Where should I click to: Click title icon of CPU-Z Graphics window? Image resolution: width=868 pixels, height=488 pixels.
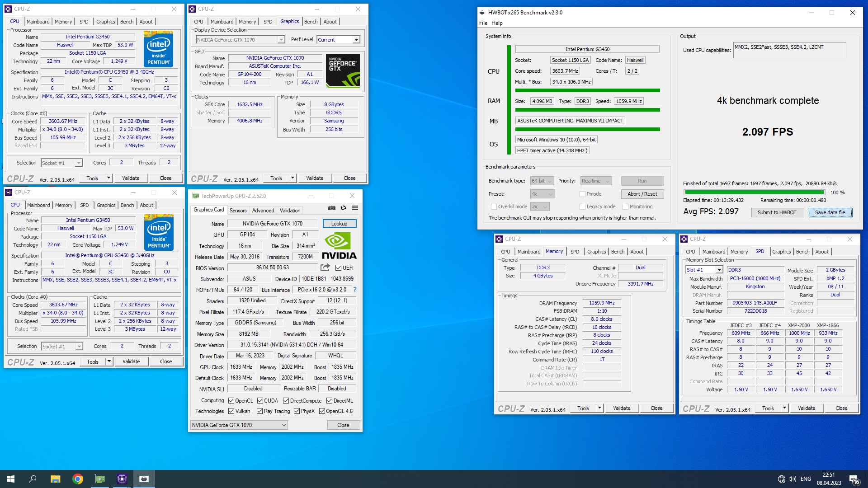(193, 9)
